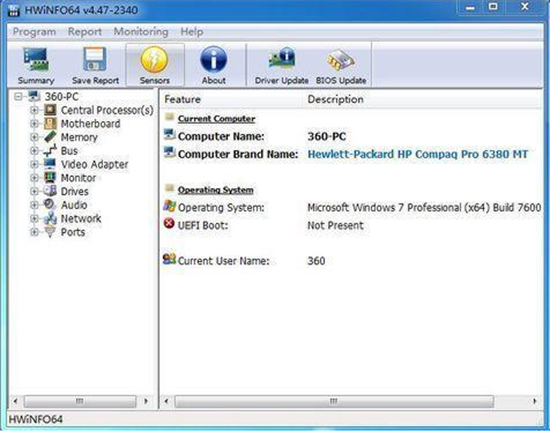Expand the Network node

(x=34, y=218)
